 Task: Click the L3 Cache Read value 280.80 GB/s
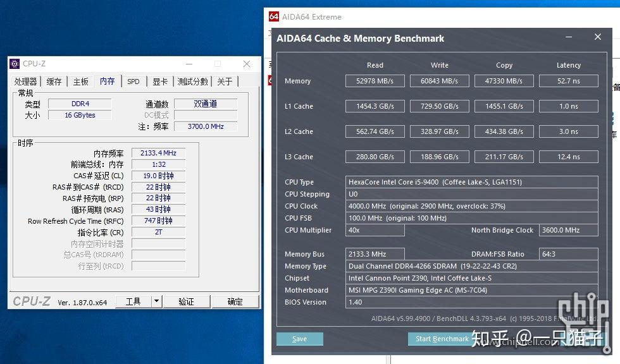[x=375, y=157]
